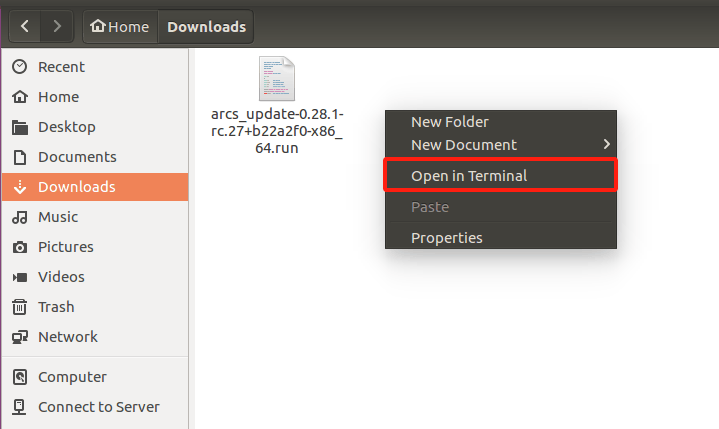Click the Computer drive icon
The height and width of the screenshot is (429, 719).
19,377
